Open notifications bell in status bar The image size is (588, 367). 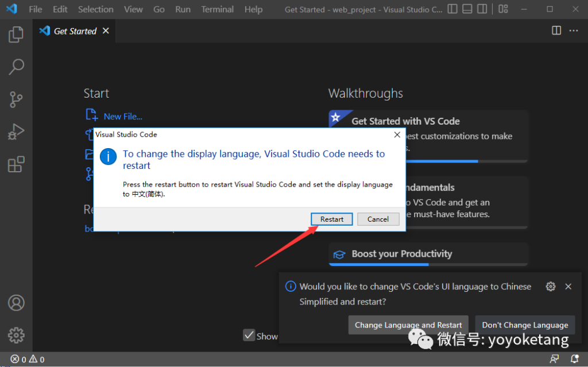(x=574, y=359)
